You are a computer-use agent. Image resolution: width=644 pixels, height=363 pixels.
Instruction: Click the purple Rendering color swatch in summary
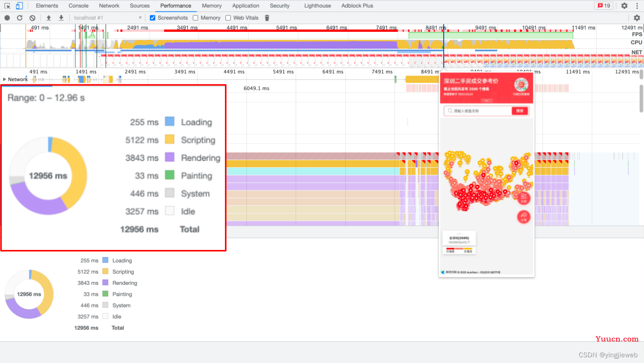pyautogui.click(x=105, y=282)
